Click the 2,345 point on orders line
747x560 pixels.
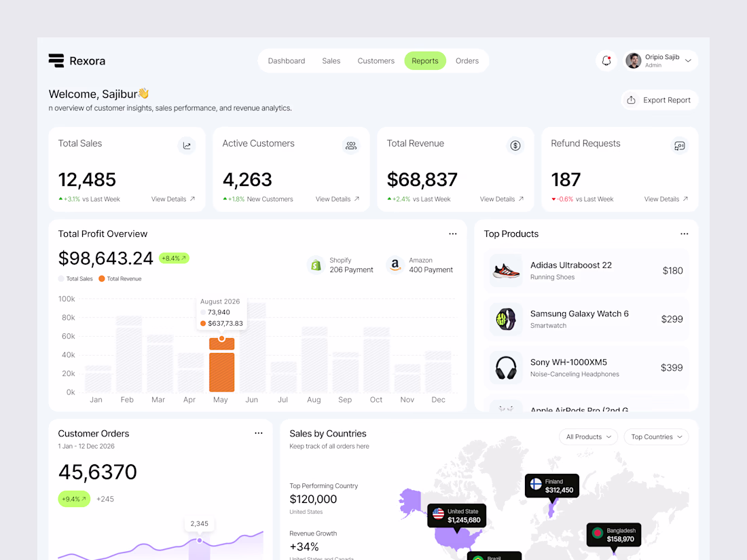[200, 540]
